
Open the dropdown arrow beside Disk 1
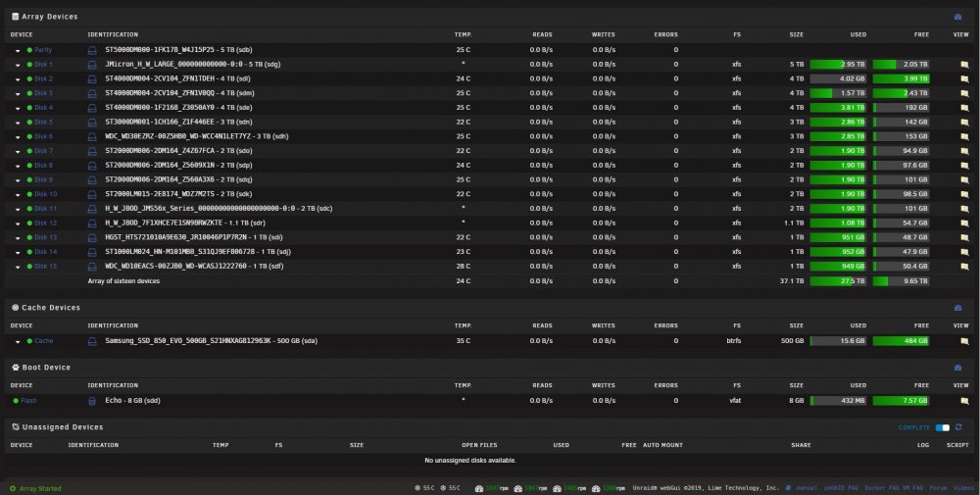(x=18, y=65)
